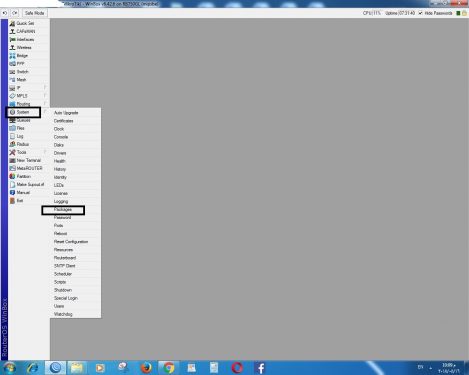Image resolution: width=469 pixels, height=375 pixels.
Task: Open Scheduler from the System submenu
Action: (x=63, y=274)
